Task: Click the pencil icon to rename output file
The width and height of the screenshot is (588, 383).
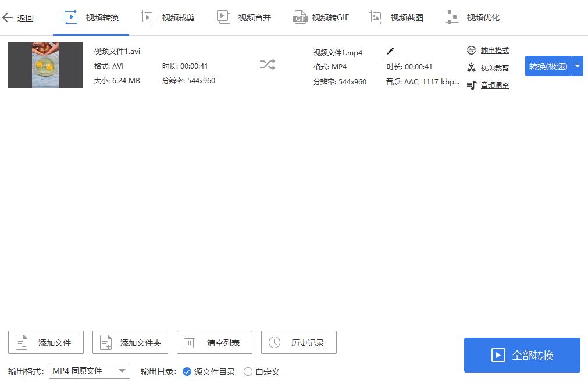Action: [390, 52]
